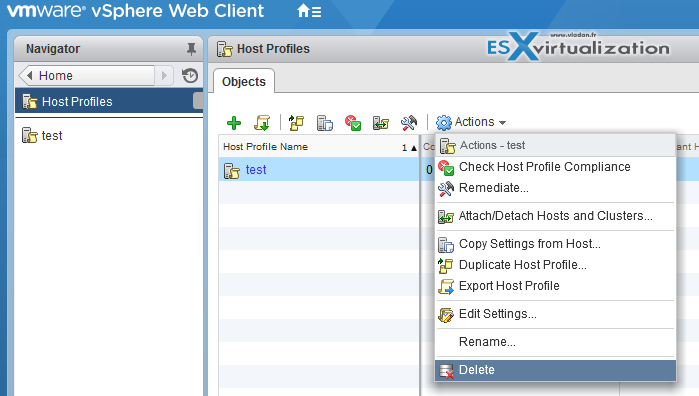Import a host profile from toolbar
Image resolution: width=699 pixels, height=396 pixels.
point(262,123)
